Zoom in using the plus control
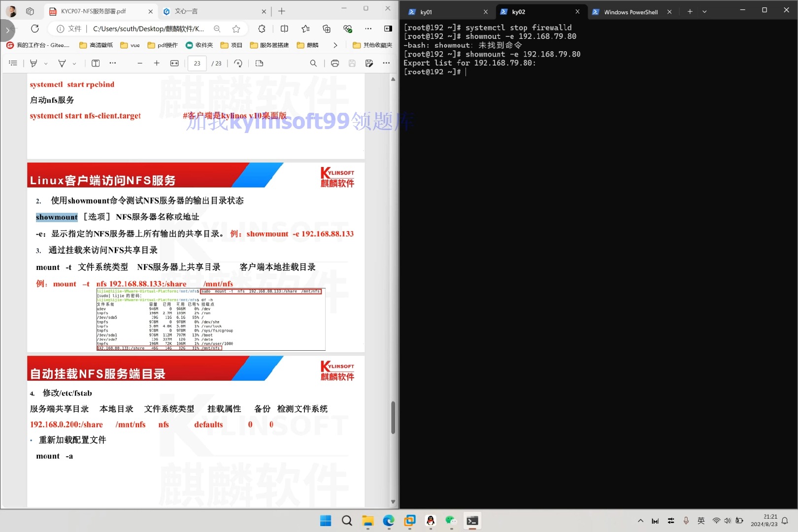This screenshot has width=798, height=532. tap(157, 63)
